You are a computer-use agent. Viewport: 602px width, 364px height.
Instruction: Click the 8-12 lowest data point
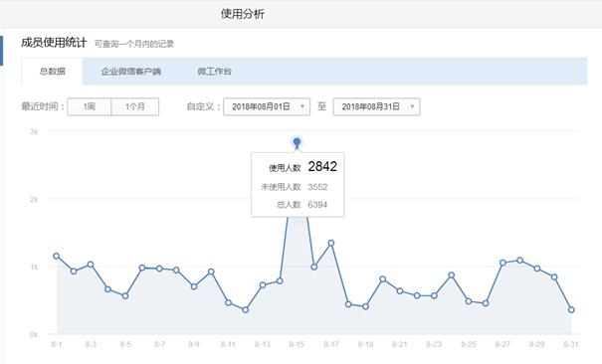(246, 310)
